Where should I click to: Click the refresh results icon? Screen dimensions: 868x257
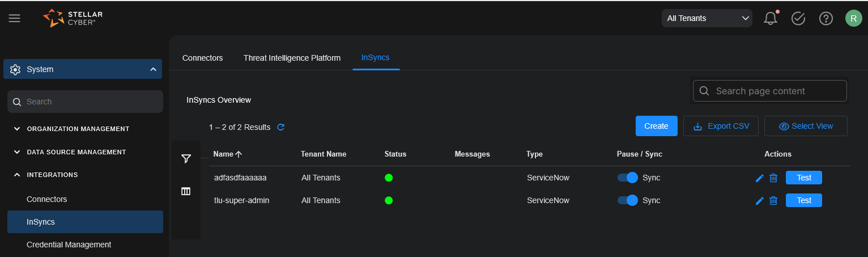(x=280, y=127)
